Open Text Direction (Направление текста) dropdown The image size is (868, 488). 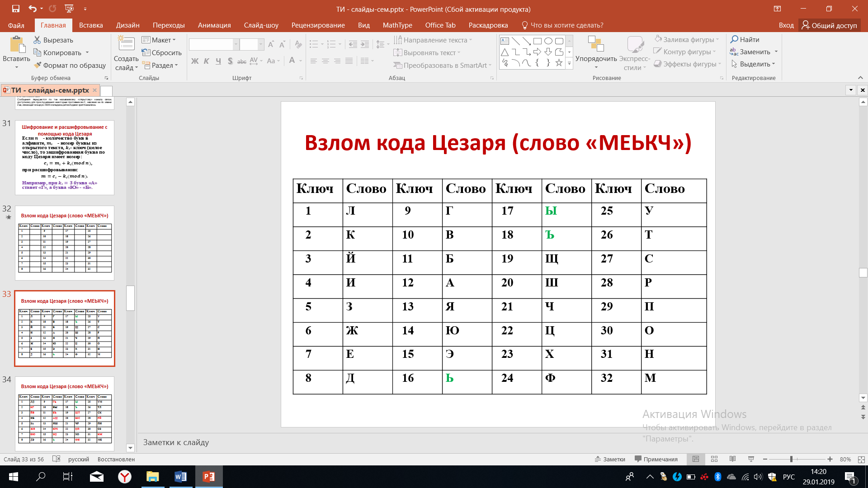(433, 40)
